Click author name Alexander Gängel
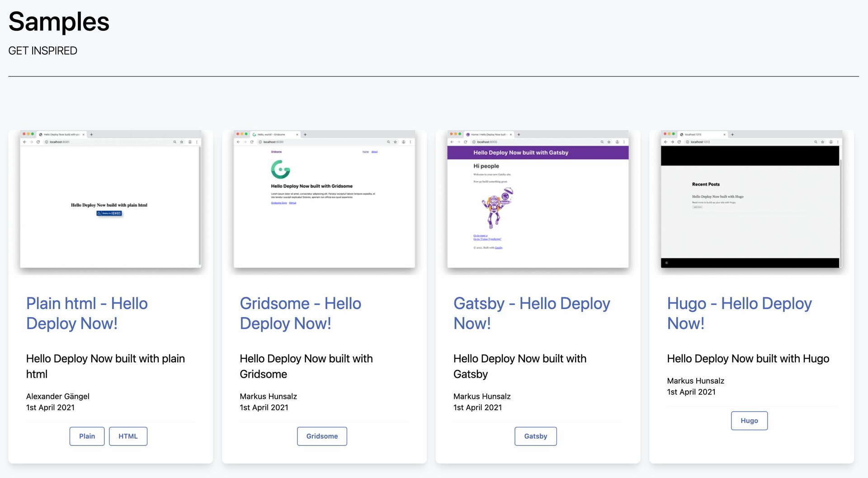 point(58,396)
